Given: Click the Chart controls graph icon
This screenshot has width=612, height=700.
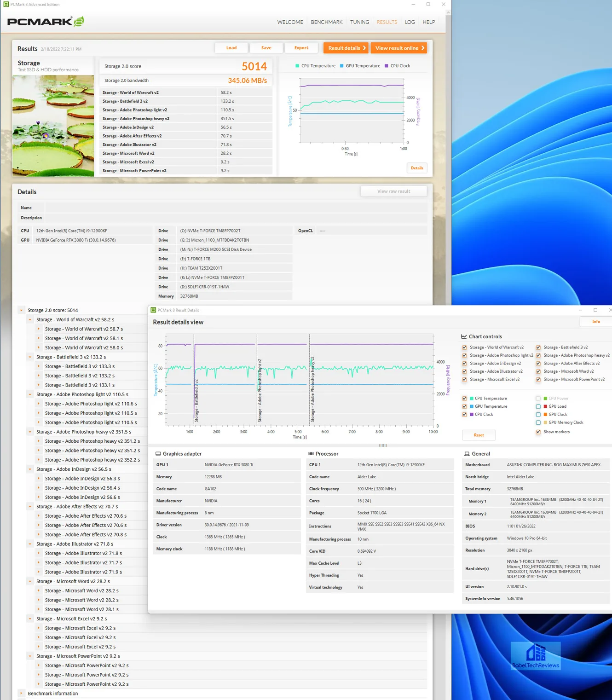Looking at the screenshot, I should 464,336.
